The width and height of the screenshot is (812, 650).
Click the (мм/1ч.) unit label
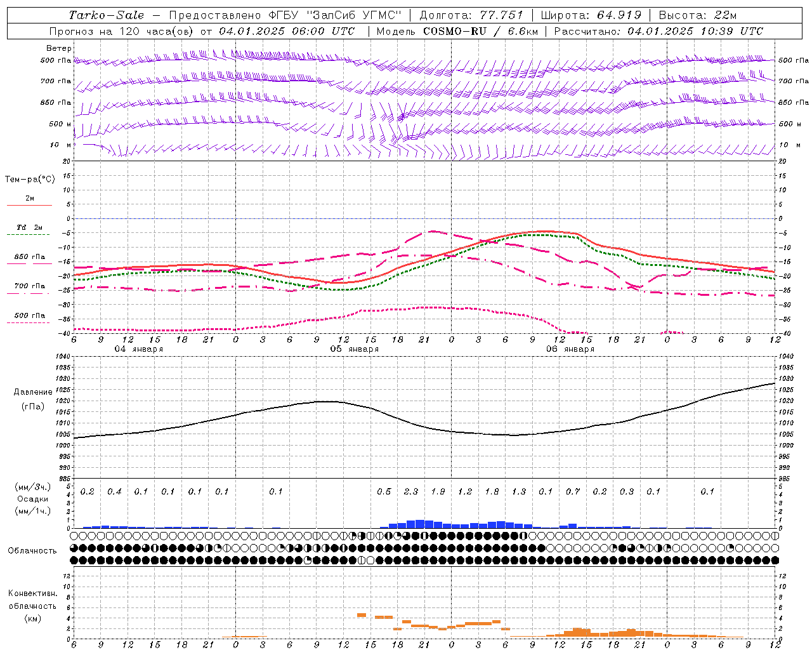tap(33, 510)
